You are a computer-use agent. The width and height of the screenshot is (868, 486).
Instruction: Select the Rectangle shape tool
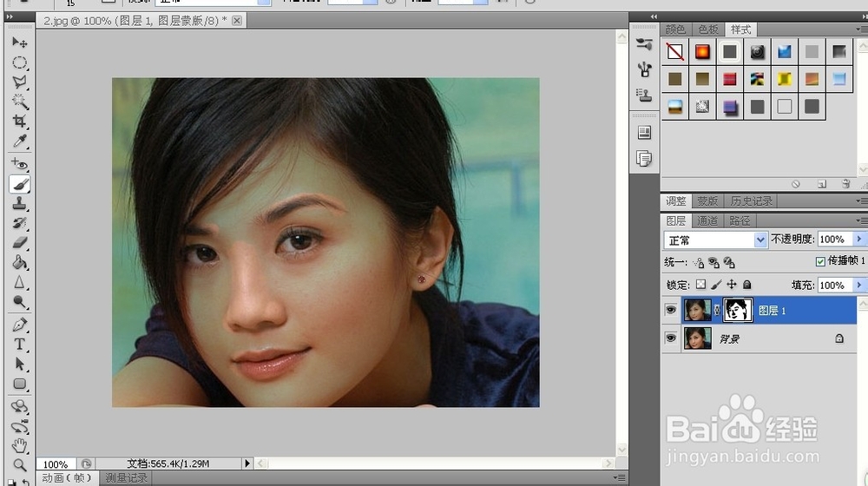(19, 384)
